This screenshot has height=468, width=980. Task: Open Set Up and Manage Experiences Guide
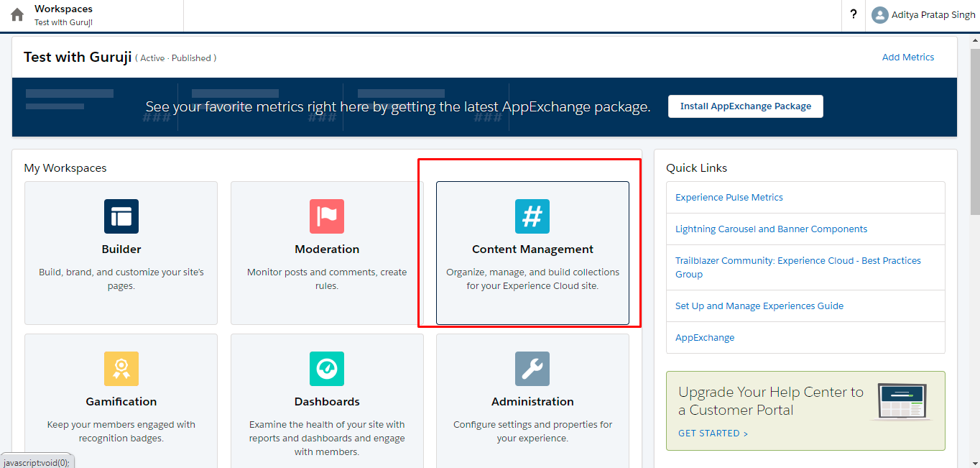(759, 306)
